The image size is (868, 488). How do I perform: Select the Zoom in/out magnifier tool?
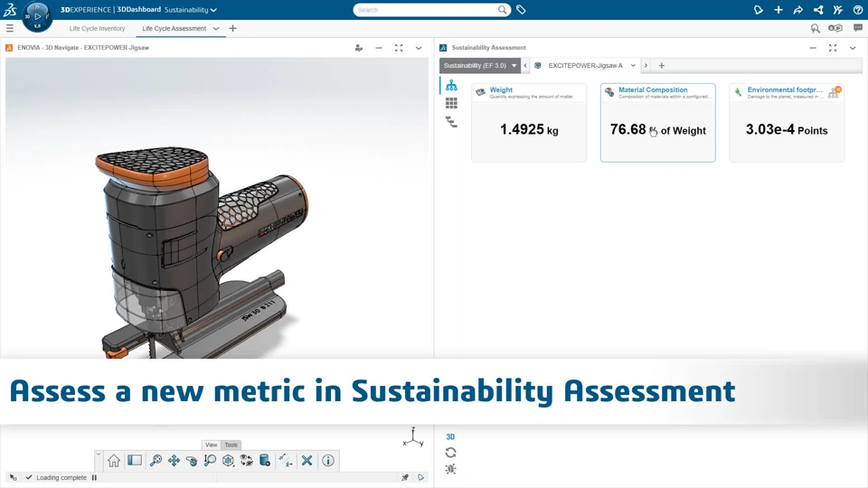210,460
